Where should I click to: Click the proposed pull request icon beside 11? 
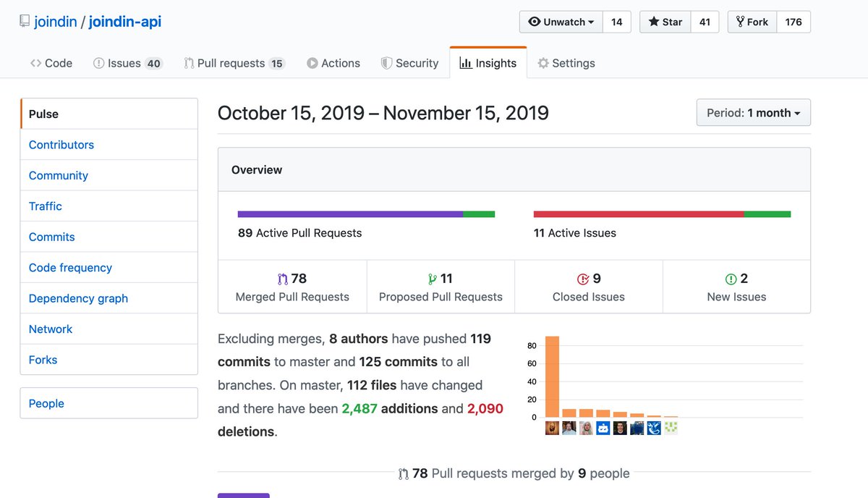coord(433,279)
